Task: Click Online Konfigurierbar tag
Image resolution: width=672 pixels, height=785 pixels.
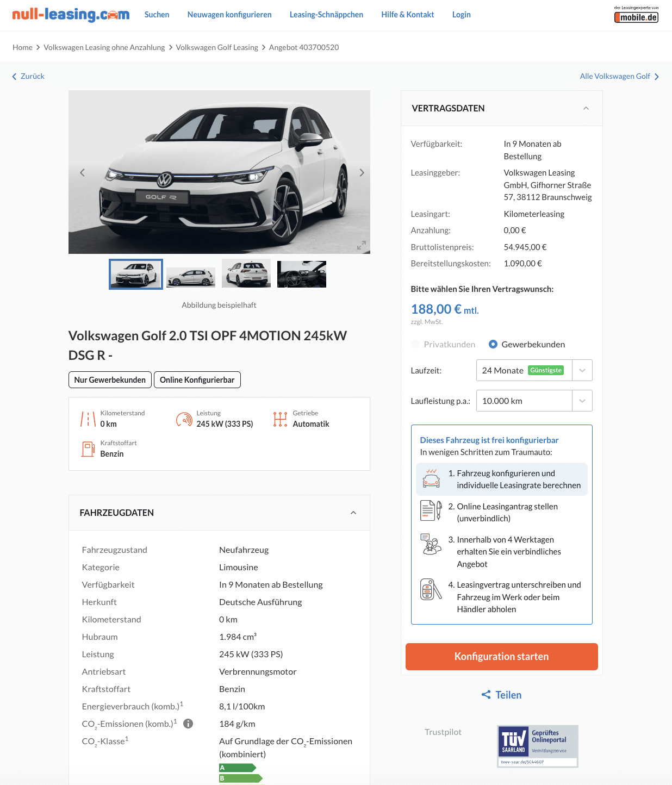Action: pos(197,380)
